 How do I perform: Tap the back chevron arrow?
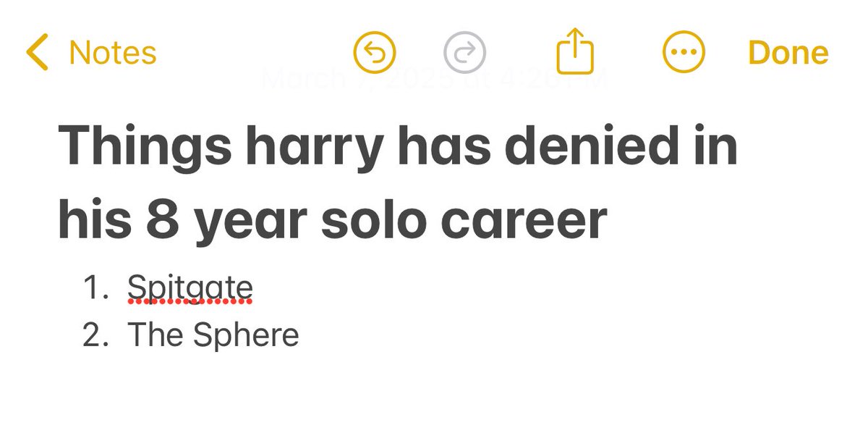37,53
